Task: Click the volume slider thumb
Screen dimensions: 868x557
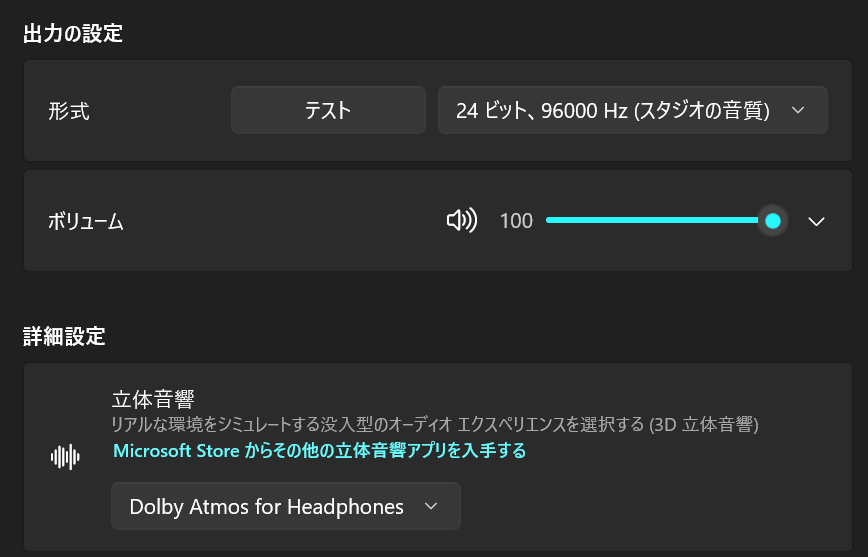Action: (772, 221)
